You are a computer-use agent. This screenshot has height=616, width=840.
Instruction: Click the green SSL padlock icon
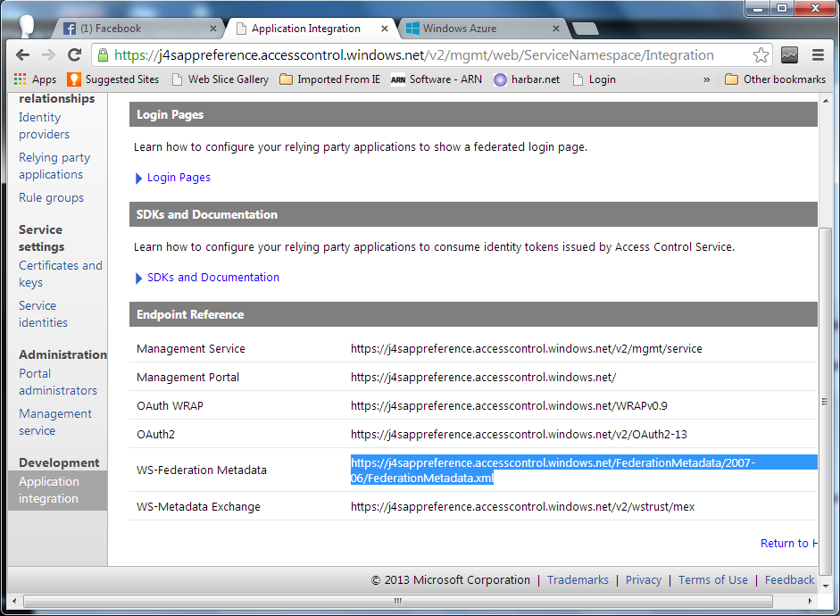click(104, 55)
